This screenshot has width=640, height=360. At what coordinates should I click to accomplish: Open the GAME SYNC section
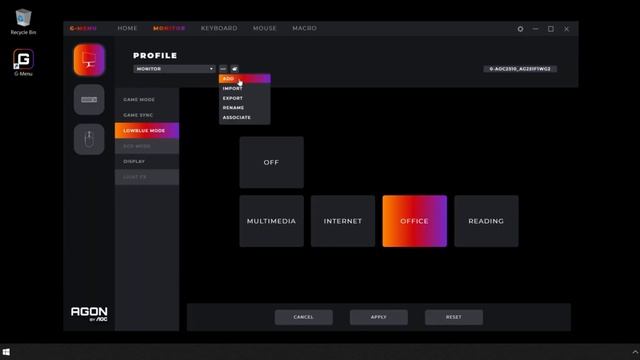pos(147,115)
